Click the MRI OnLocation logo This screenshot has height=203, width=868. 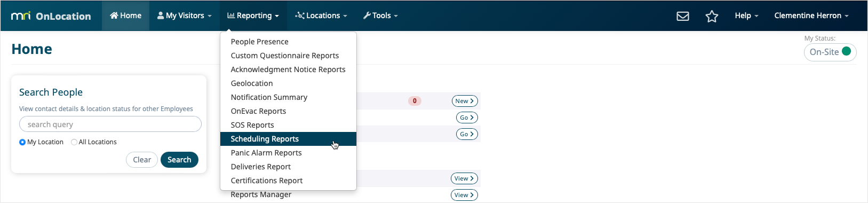click(51, 16)
